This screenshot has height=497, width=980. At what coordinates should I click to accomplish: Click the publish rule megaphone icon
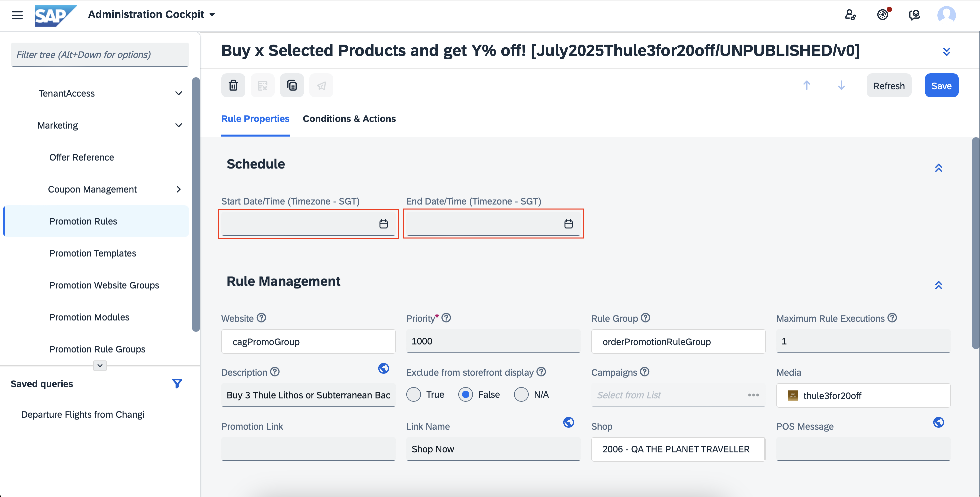321,85
